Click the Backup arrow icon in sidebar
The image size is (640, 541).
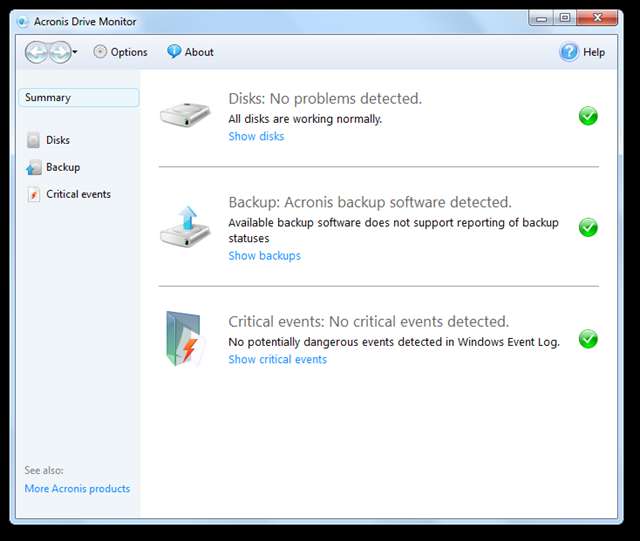(x=33, y=167)
